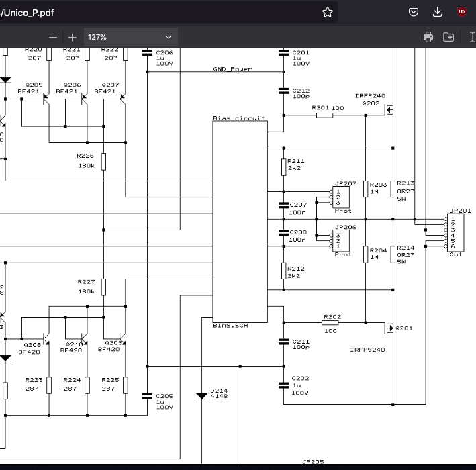This screenshot has height=470, width=476.
Task: Click the R225 287 resistor label
Action: click(x=110, y=384)
